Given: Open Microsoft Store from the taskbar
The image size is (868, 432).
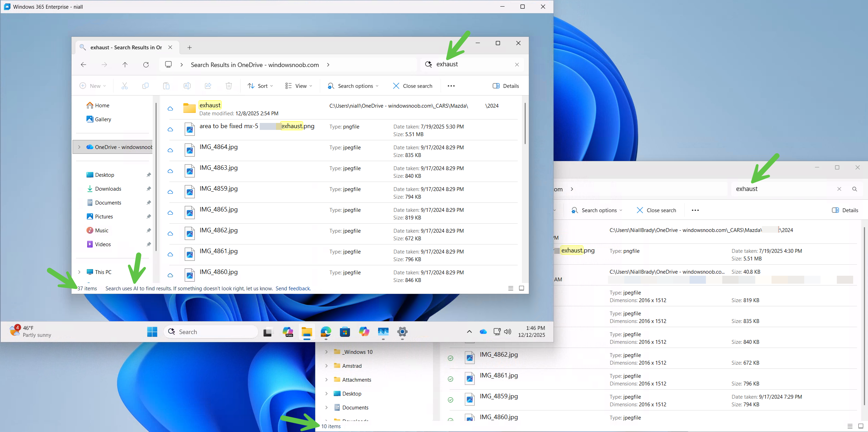Looking at the screenshot, I should click(x=345, y=332).
